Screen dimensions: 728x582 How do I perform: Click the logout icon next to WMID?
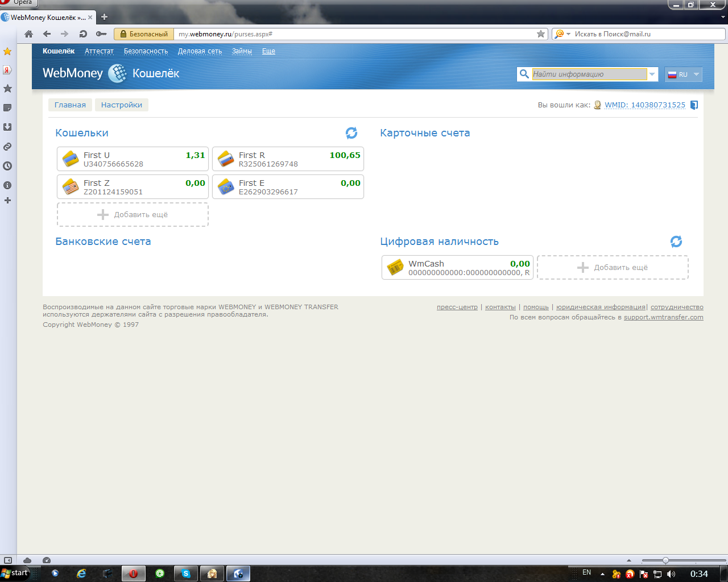[x=694, y=105]
